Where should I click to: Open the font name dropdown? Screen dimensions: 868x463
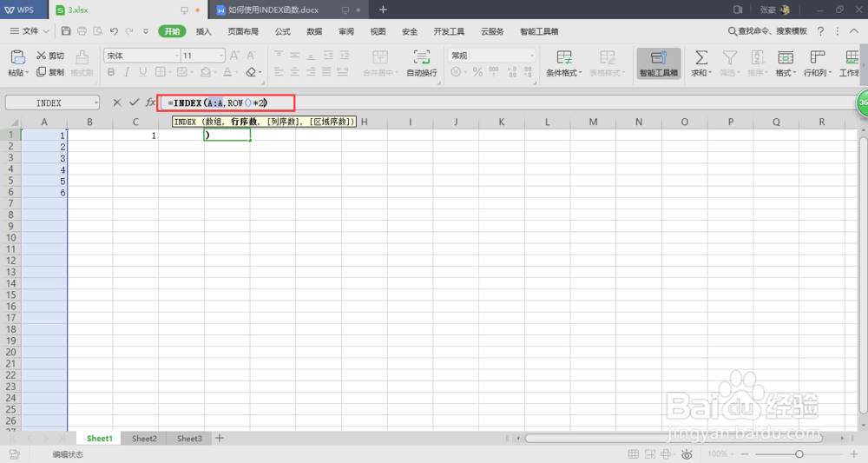coord(177,56)
